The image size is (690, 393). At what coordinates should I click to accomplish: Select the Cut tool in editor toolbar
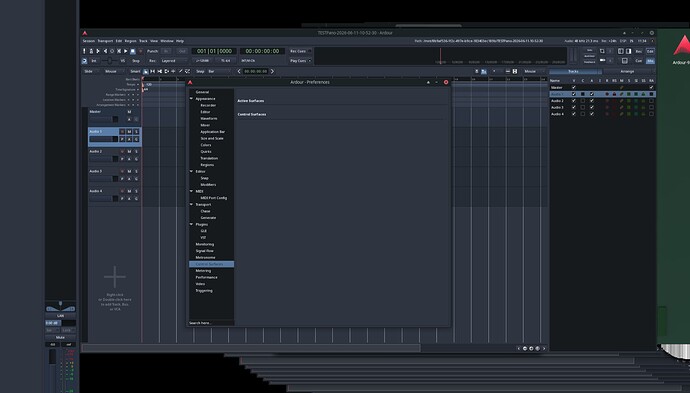tap(160, 71)
